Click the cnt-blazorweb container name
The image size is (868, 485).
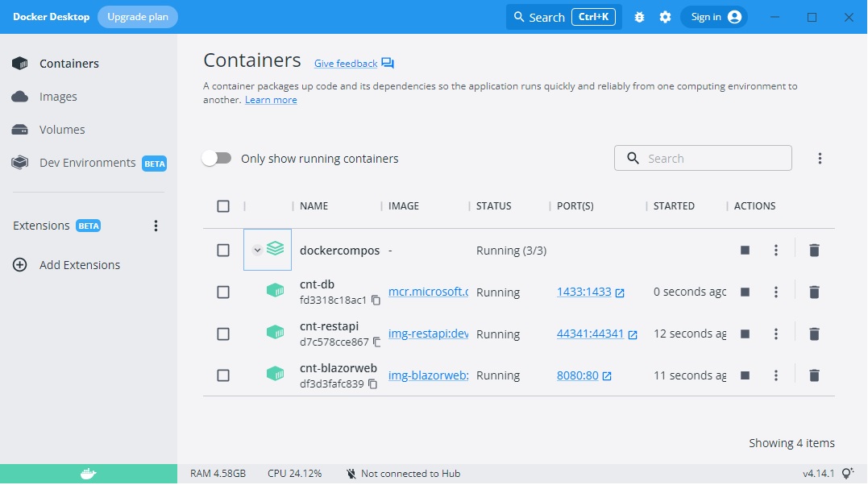click(x=338, y=368)
